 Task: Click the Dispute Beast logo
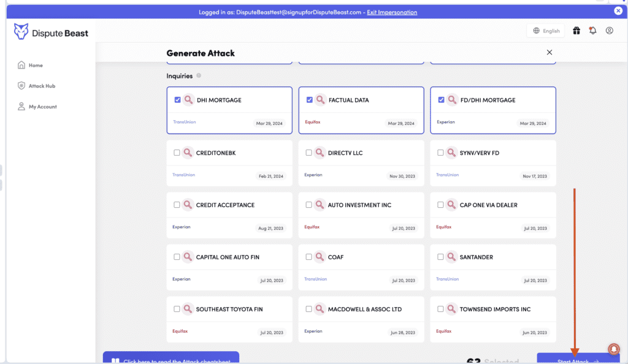click(x=52, y=32)
